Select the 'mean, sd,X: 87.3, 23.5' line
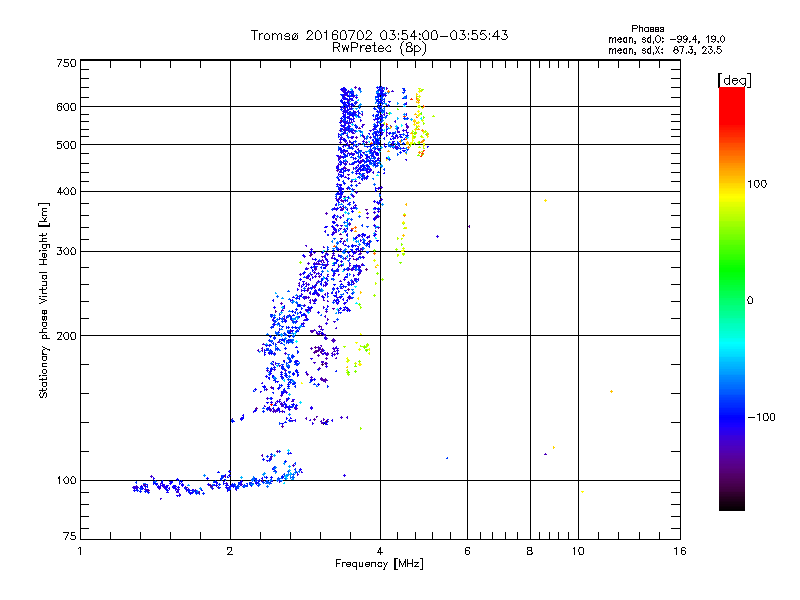This screenshot has width=800, height=600. [x=665, y=51]
